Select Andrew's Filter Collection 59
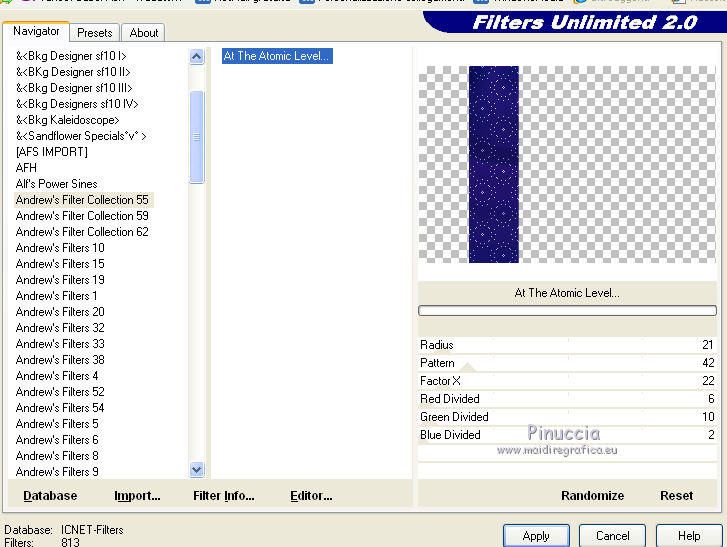 (x=82, y=216)
